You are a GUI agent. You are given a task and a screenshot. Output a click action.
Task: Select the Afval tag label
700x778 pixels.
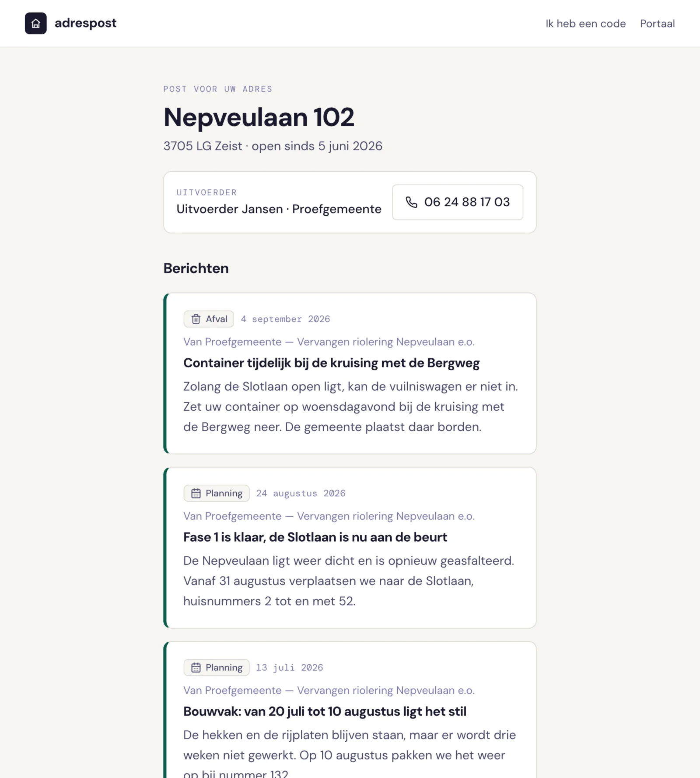coord(209,319)
